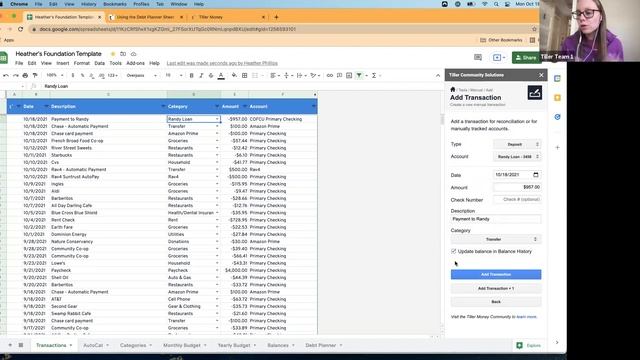Open comment history icon
Viewport: 640px width, 360px height.
(x=478, y=58)
